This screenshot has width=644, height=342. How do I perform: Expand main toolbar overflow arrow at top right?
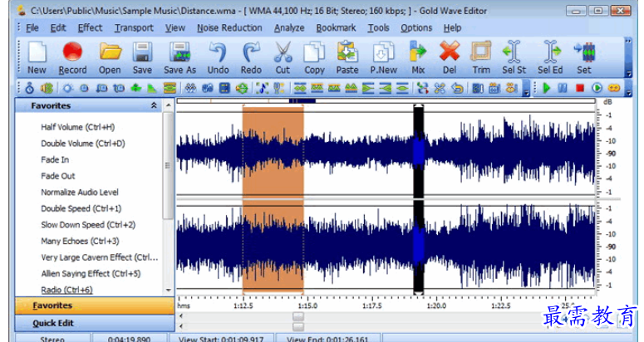pos(628,41)
